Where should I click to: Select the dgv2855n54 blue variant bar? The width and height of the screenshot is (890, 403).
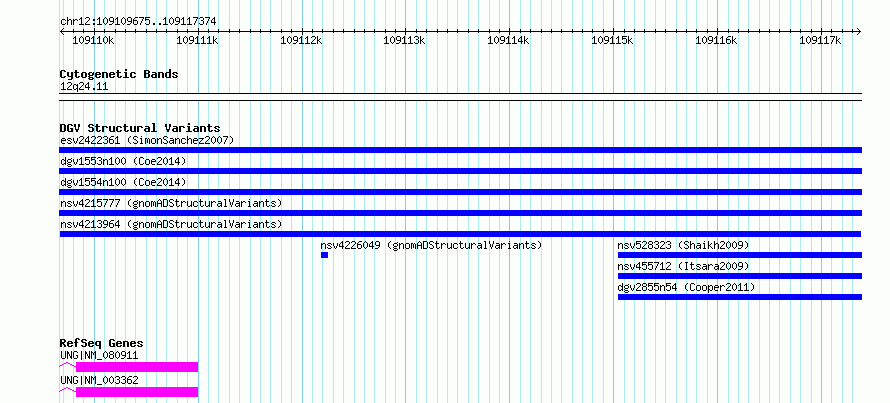pos(740,297)
